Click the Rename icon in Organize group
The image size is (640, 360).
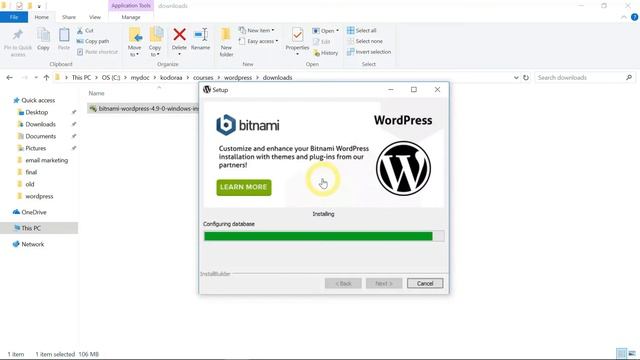200,35
